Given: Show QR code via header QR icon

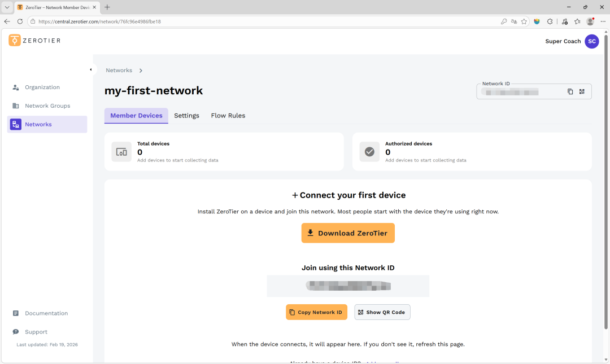Looking at the screenshot, I should [582, 92].
